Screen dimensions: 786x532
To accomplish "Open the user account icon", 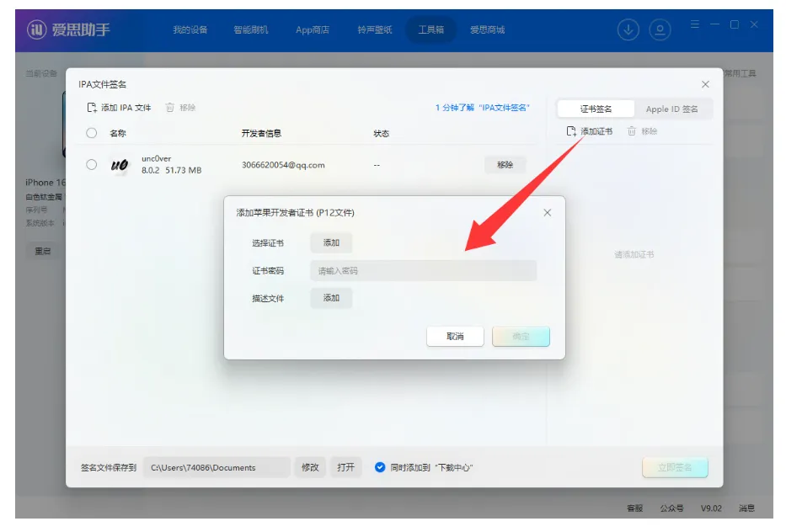I will 660,29.
